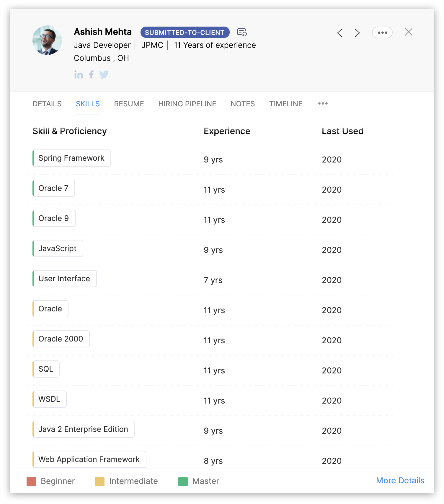Switch to the Resume tab
Viewport: 444px width, 504px height.
[x=129, y=104]
